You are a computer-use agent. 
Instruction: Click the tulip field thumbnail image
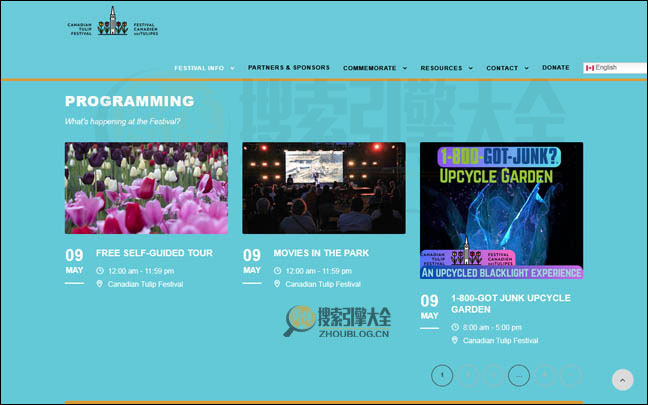[146, 188]
